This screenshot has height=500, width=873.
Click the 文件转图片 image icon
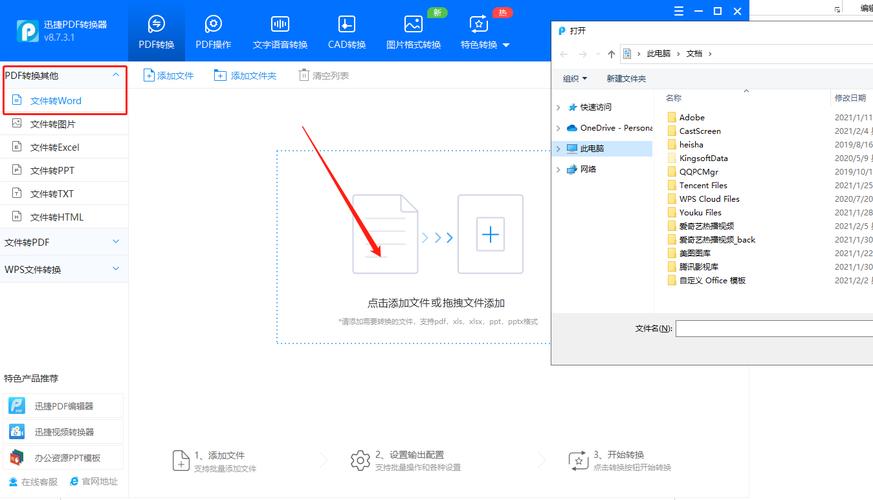[17, 123]
